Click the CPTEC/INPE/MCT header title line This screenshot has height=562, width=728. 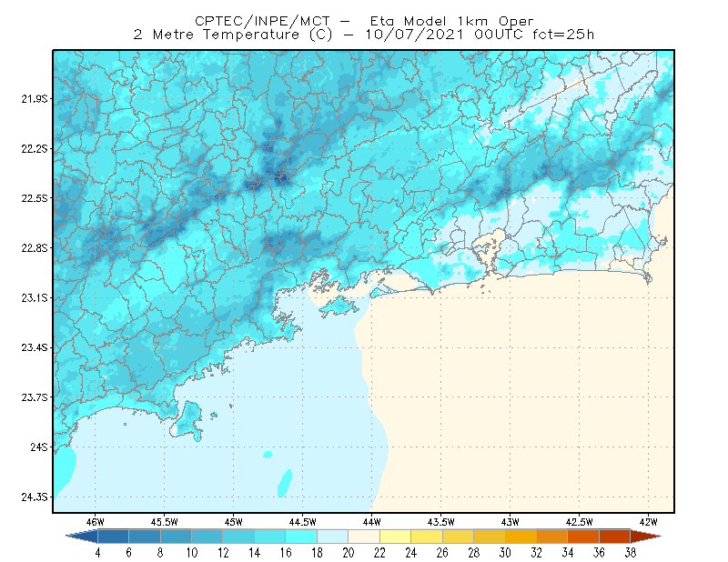pos(364,21)
